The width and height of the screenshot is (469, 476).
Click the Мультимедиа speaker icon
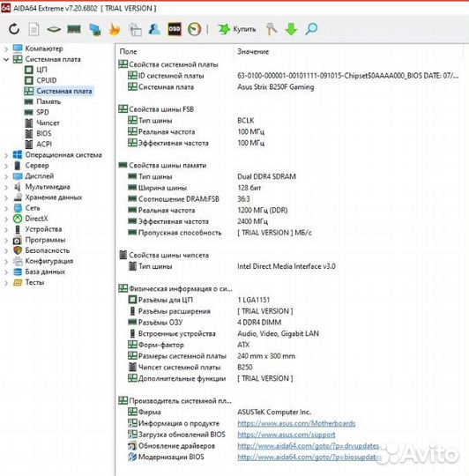click(18, 187)
